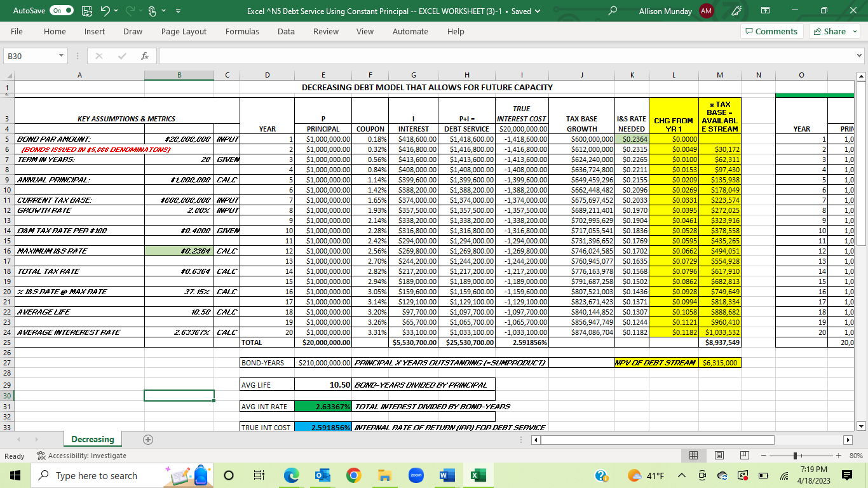This screenshot has height=488, width=868.
Task: Click the Comments button
Action: click(771, 31)
